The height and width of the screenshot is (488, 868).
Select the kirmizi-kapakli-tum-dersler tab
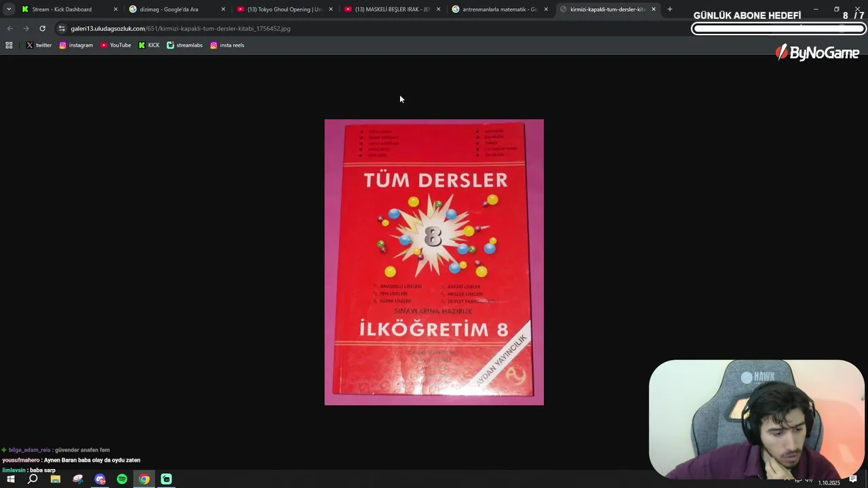[x=607, y=9]
